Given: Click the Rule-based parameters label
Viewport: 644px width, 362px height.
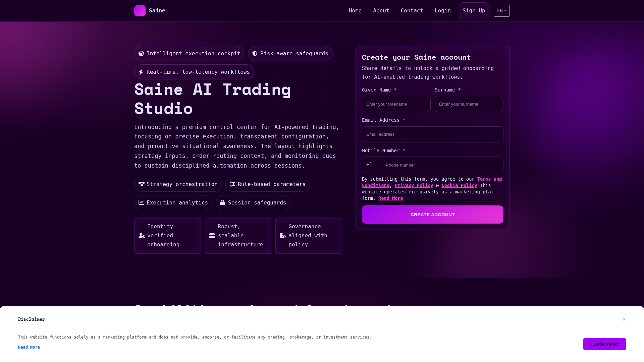Looking at the screenshot, I should (x=272, y=184).
